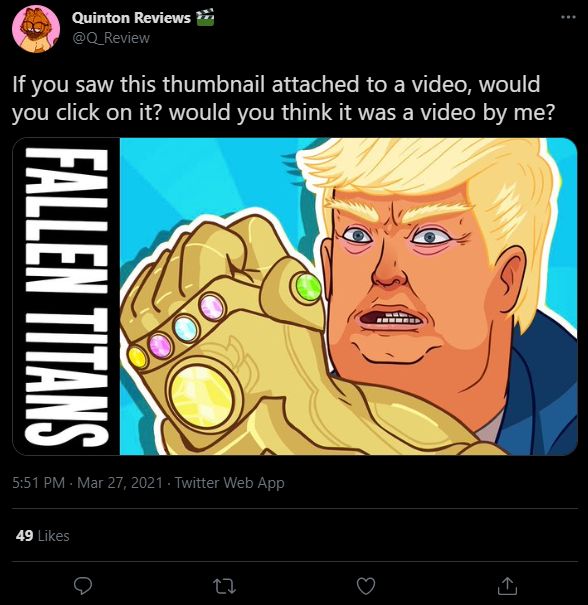Open the Quinton Reviews display name link

tap(131, 18)
